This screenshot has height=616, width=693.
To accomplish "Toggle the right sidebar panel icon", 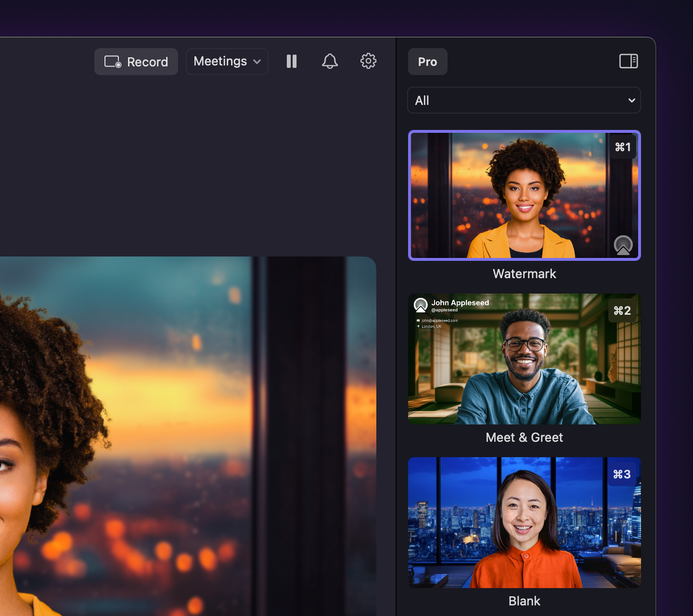I will click(628, 61).
